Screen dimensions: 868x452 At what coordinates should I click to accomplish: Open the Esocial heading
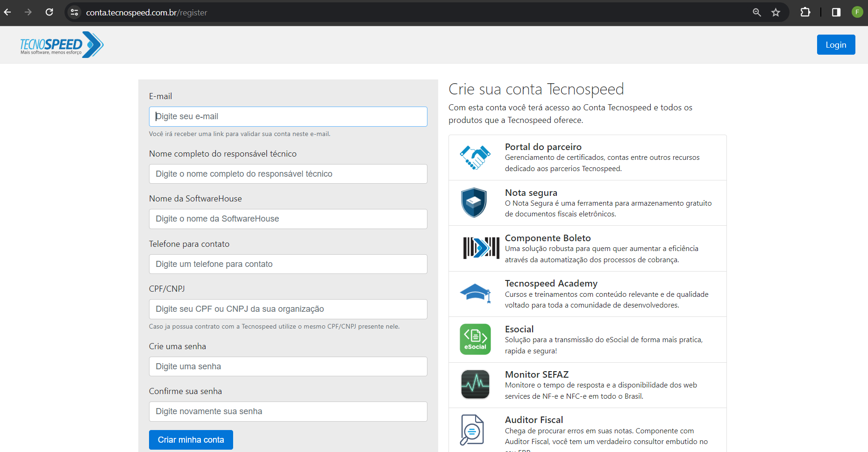519,329
